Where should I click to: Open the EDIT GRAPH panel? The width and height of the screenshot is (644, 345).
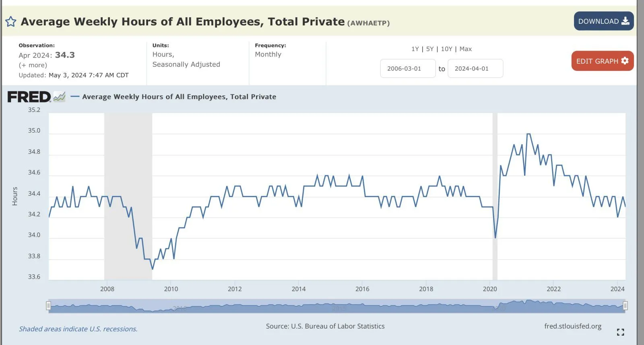pos(602,61)
